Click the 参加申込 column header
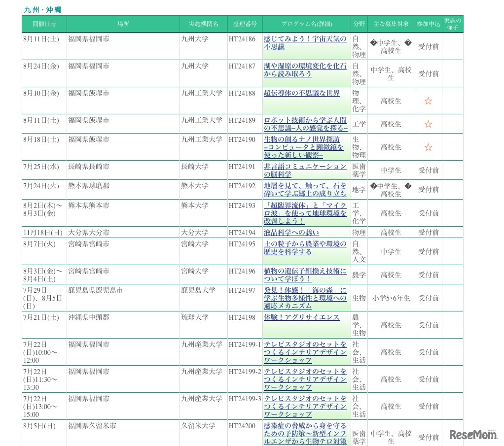Image resolution: width=504 pixels, height=446 pixels. point(429,24)
